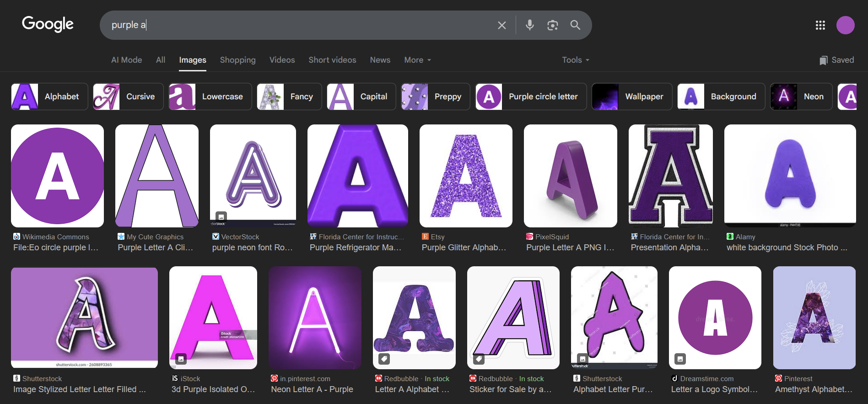Open the Purple Refrigerator Magnet A image
868x404 pixels.
tap(358, 176)
